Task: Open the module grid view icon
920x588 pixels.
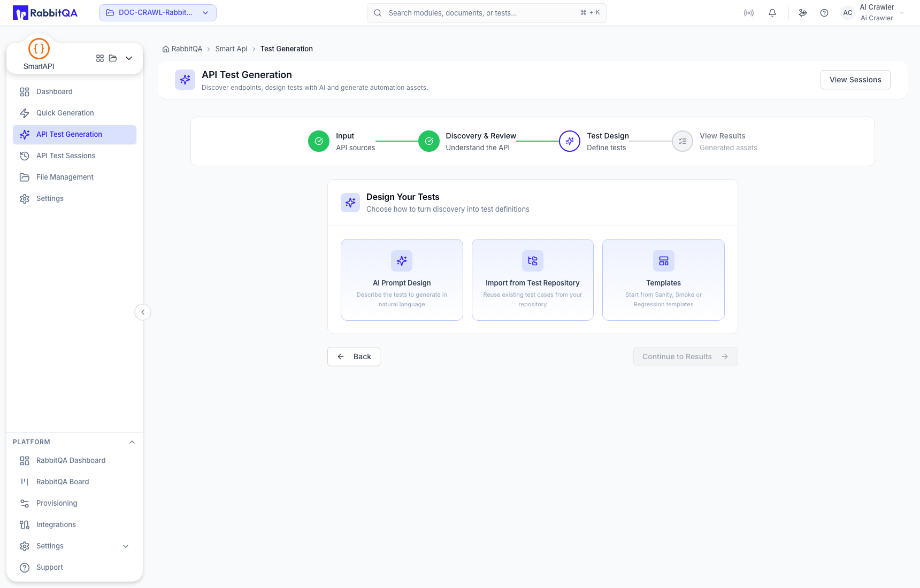Action: coord(100,58)
